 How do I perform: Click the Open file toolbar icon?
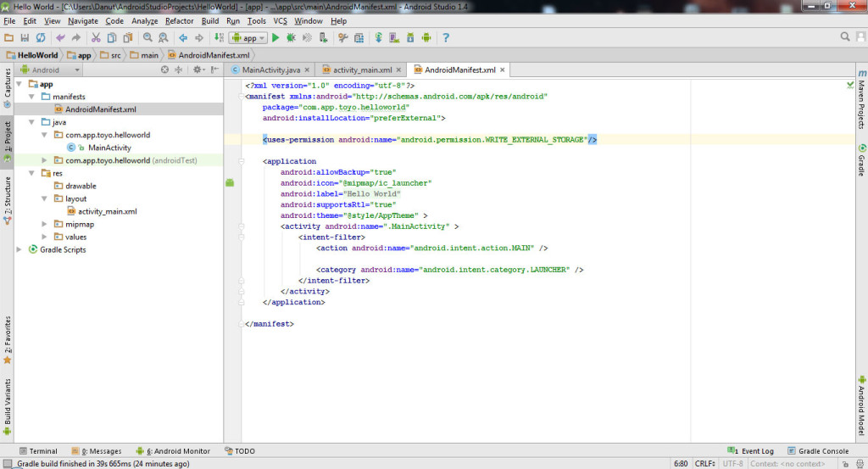click(8, 37)
